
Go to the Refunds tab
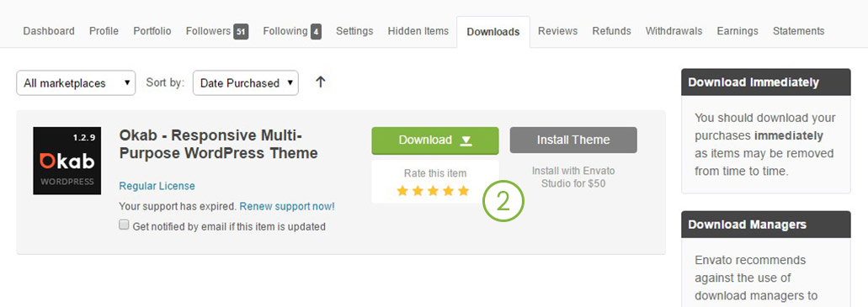[x=612, y=31]
